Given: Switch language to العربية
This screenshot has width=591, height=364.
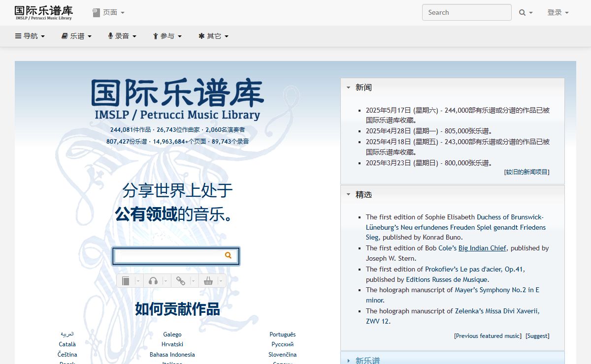Looking at the screenshot, I should tap(67, 334).
